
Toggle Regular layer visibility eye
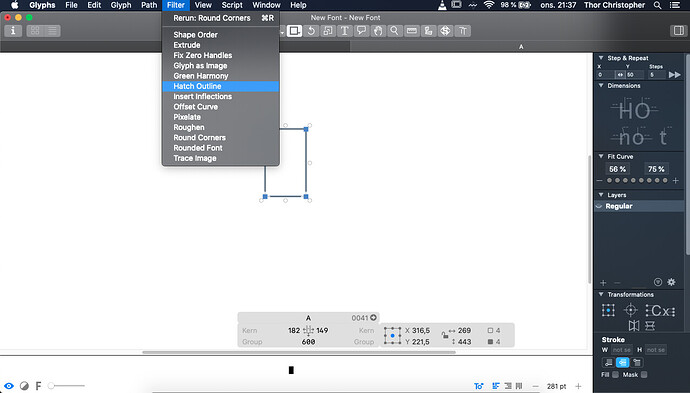[x=599, y=206]
